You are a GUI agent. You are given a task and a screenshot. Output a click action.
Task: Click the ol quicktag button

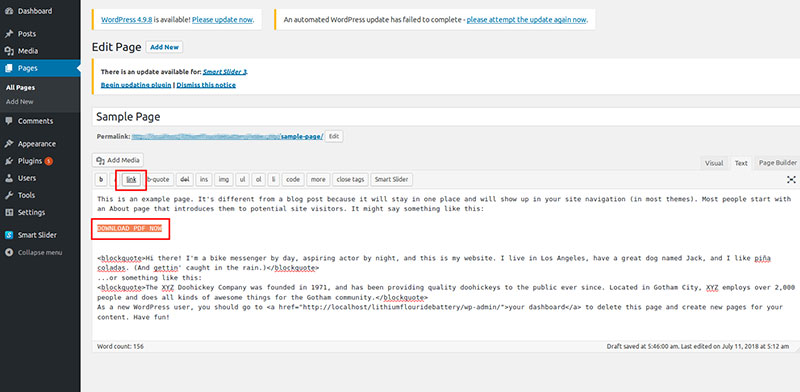tap(259, 180)
